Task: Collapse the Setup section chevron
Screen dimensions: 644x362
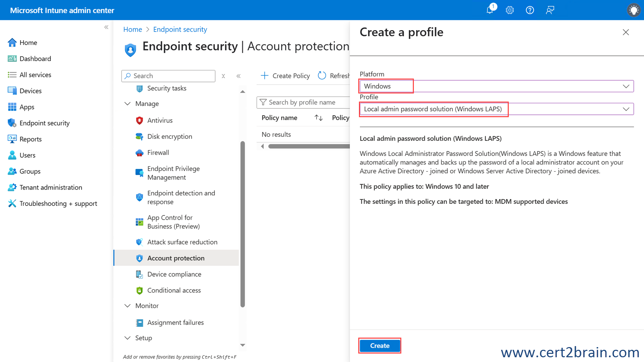Action: tap(127, 338)
